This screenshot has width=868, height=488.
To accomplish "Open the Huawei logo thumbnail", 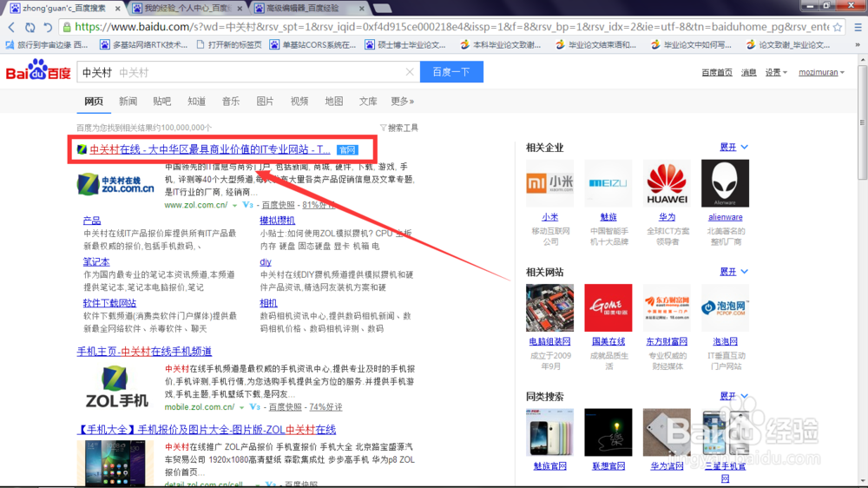I will coord(667,183).
